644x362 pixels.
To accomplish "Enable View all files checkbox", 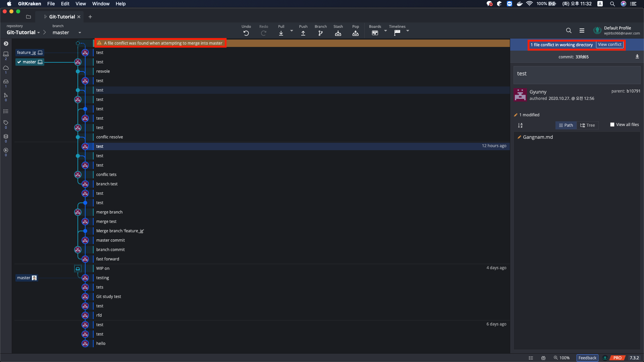I will (612, 125).
